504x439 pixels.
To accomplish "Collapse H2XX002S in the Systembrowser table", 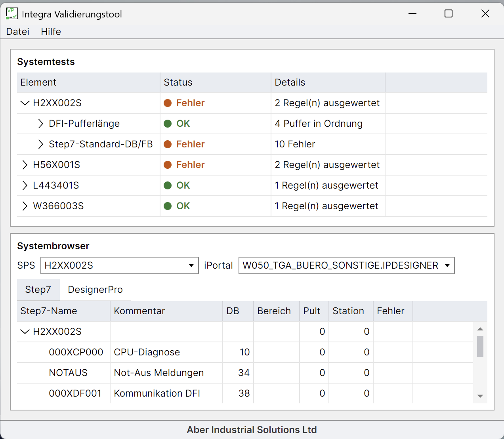I will click(x=25, y=332).
